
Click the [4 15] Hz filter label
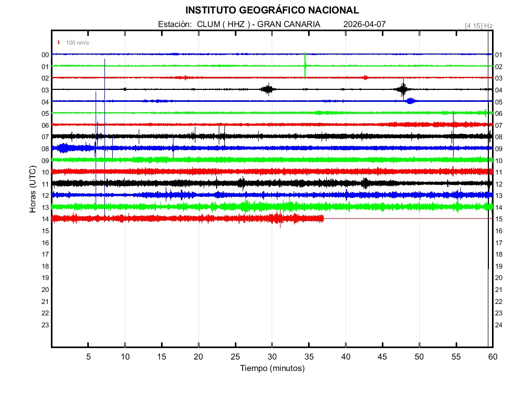(478, 25)
